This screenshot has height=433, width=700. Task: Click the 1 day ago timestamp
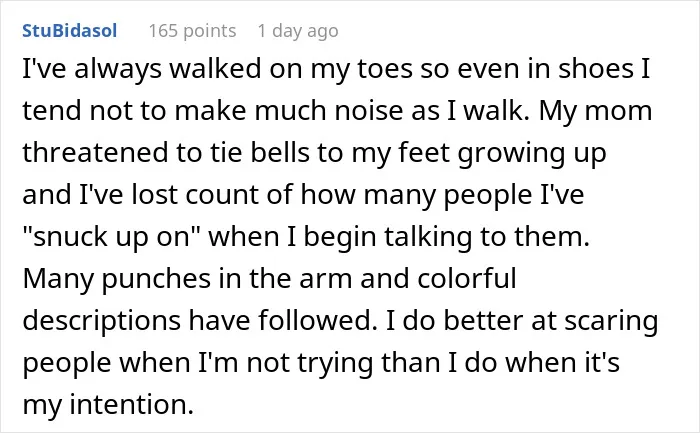point(298,31)
